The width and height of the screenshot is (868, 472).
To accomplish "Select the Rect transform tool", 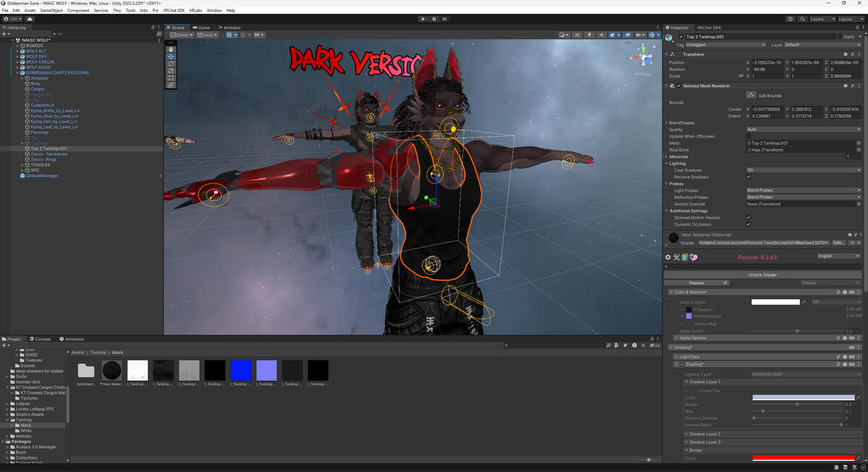I will [171, 78].
